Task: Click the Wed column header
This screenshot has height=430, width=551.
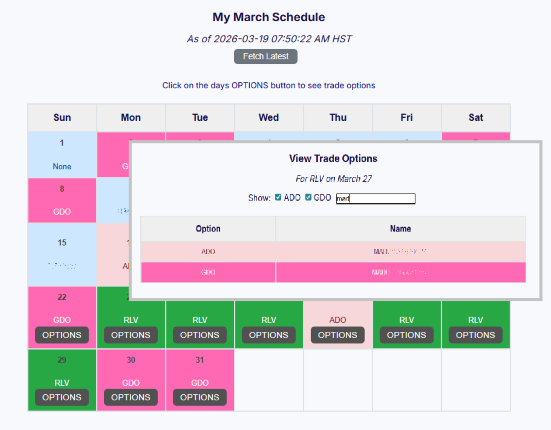Action: click(x=269, y=118)
